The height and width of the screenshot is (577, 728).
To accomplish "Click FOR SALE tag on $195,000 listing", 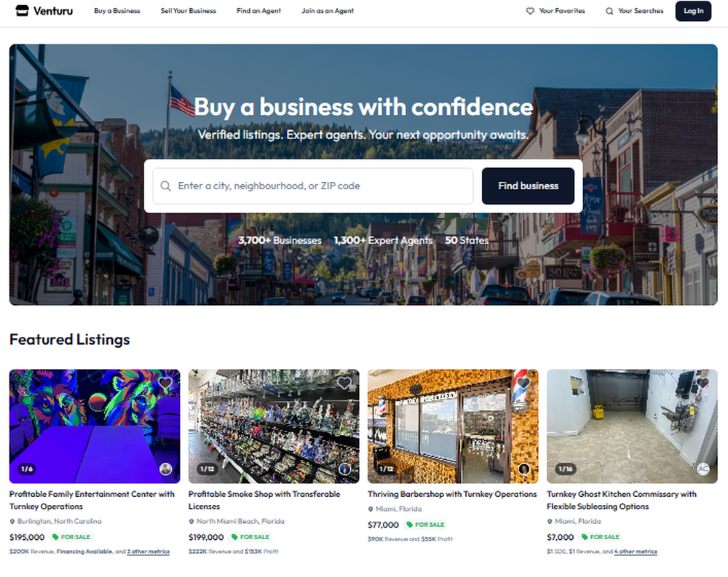I will click(x=71, y=537).
